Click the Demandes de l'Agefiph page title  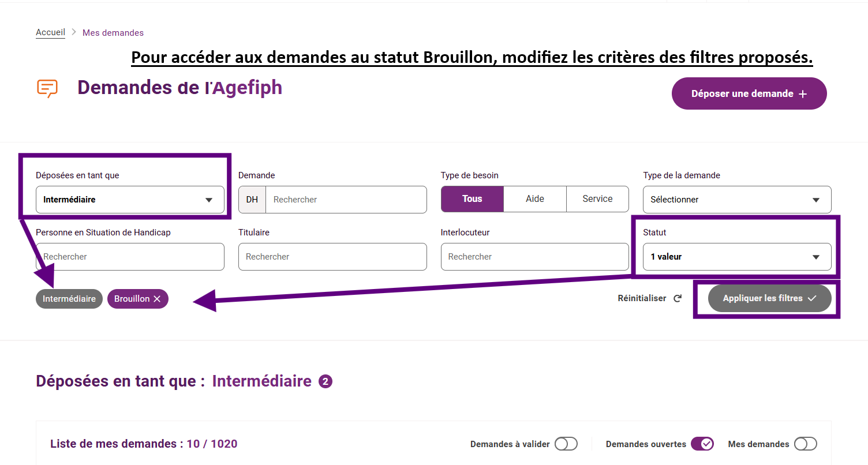tap(180, 88)
